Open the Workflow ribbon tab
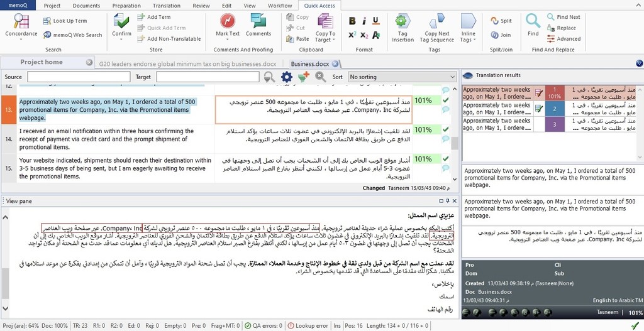 tap(280, 6)
